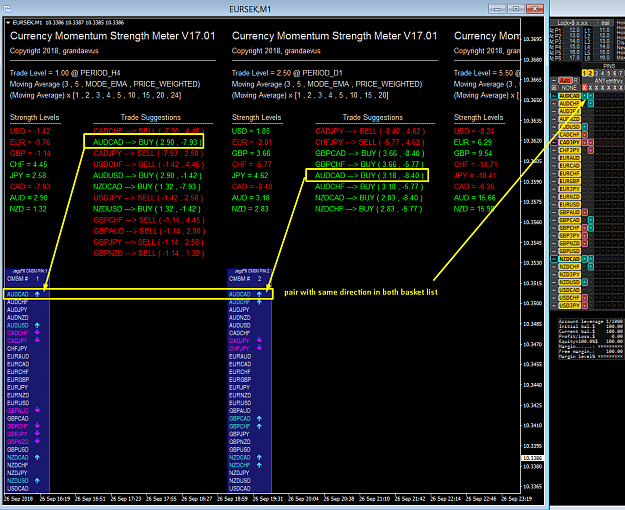Viewport: 625px width, 510px height.
Task: Click CADCHF down-arrow under pin 1
Action: [x=585, y=135]
